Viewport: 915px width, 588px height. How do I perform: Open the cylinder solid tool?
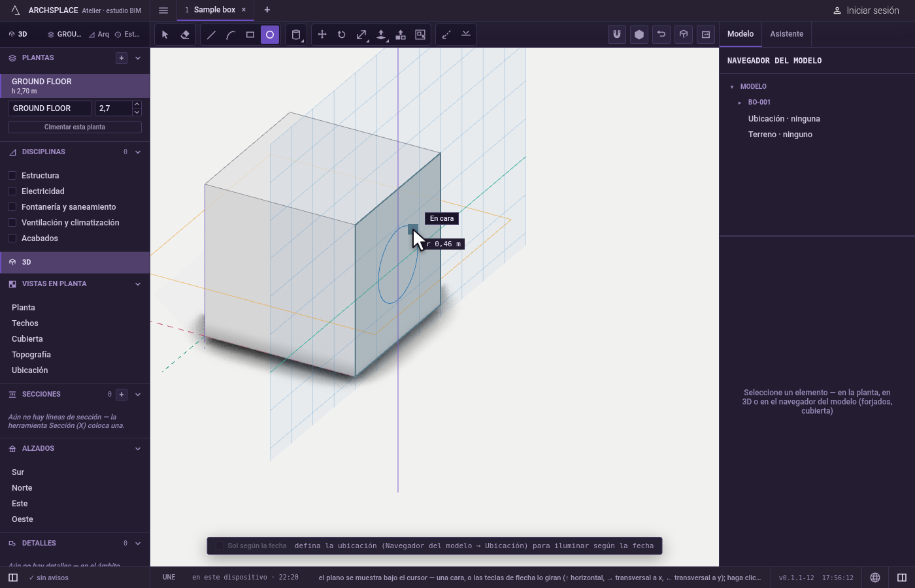(296, 35)
